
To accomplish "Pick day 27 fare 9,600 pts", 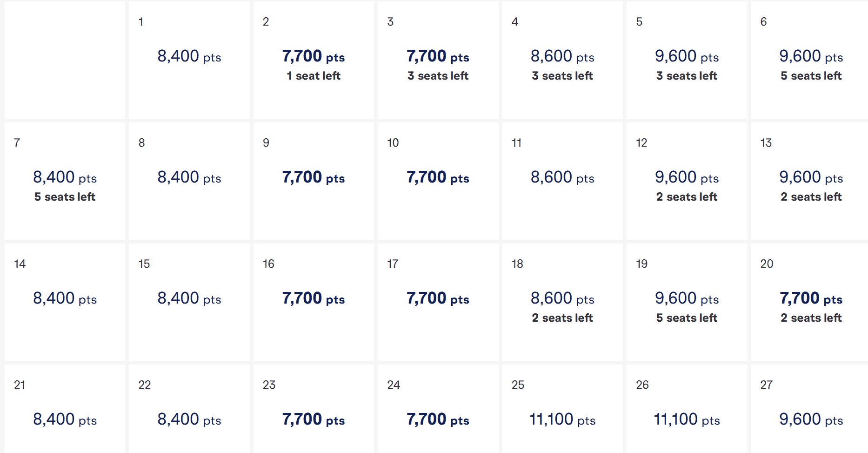I will point(809,409).
